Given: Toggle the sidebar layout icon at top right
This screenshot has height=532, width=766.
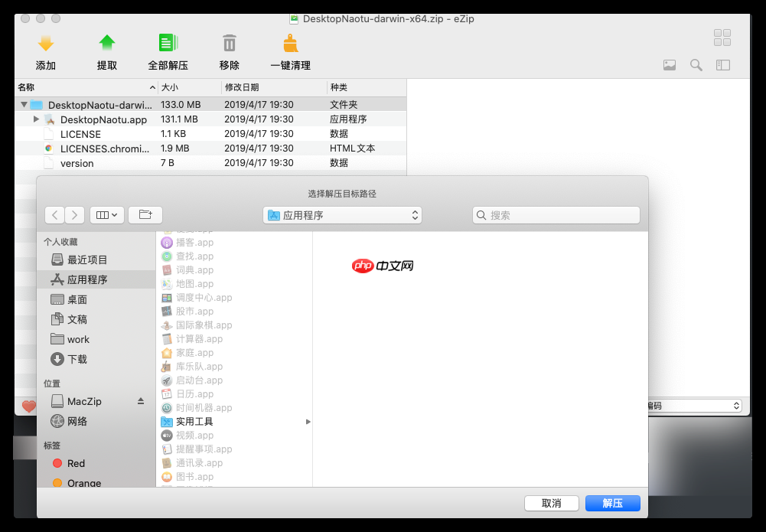Looking at the screenshot, I should (x=722, y=65).
